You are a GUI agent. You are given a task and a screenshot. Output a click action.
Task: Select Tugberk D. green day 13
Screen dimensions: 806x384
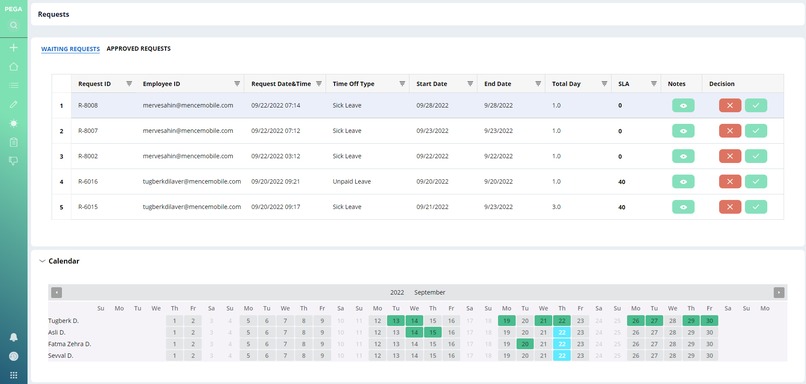[396, 321]
